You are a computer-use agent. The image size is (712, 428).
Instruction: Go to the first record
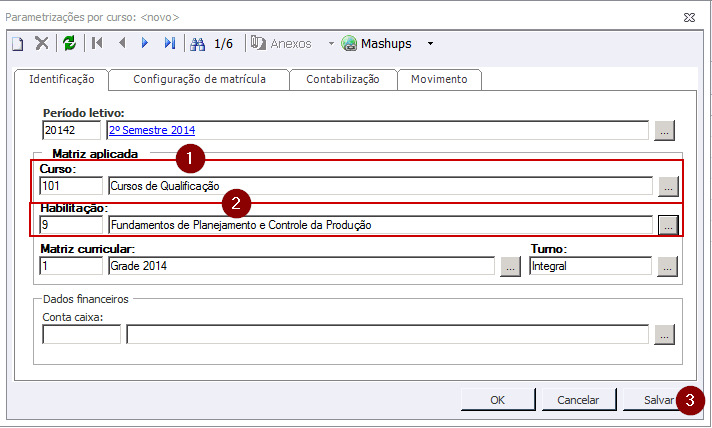click(x=97, y=43)
